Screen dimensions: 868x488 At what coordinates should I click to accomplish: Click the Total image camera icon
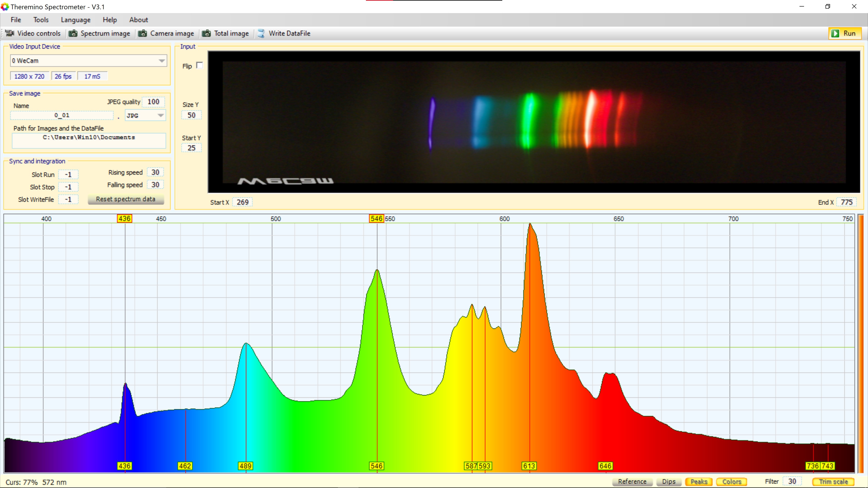pos(206,33)
